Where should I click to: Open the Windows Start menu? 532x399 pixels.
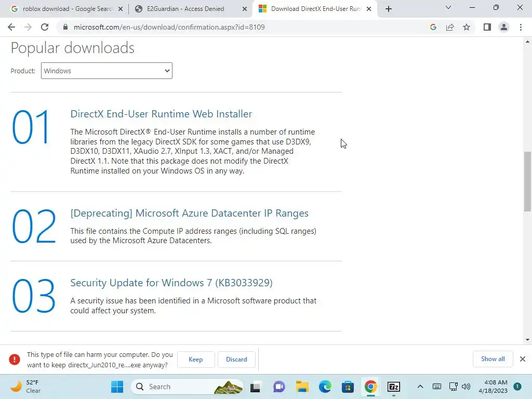(117, 387)
